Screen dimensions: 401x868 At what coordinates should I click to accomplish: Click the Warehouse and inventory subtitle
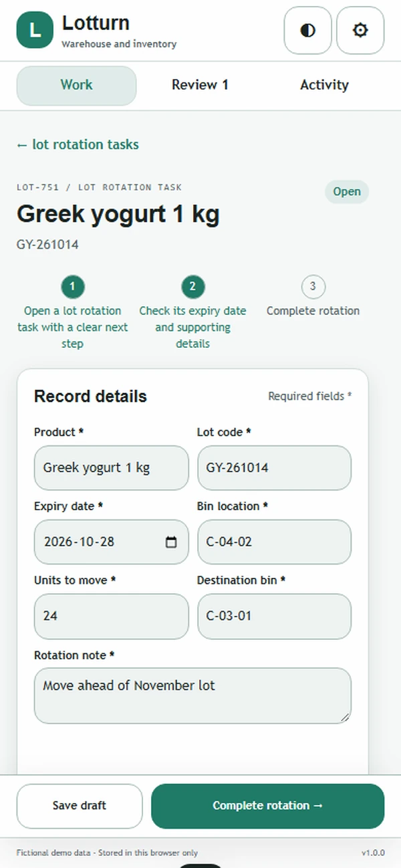pyautogui.click(x=119, y=44)
